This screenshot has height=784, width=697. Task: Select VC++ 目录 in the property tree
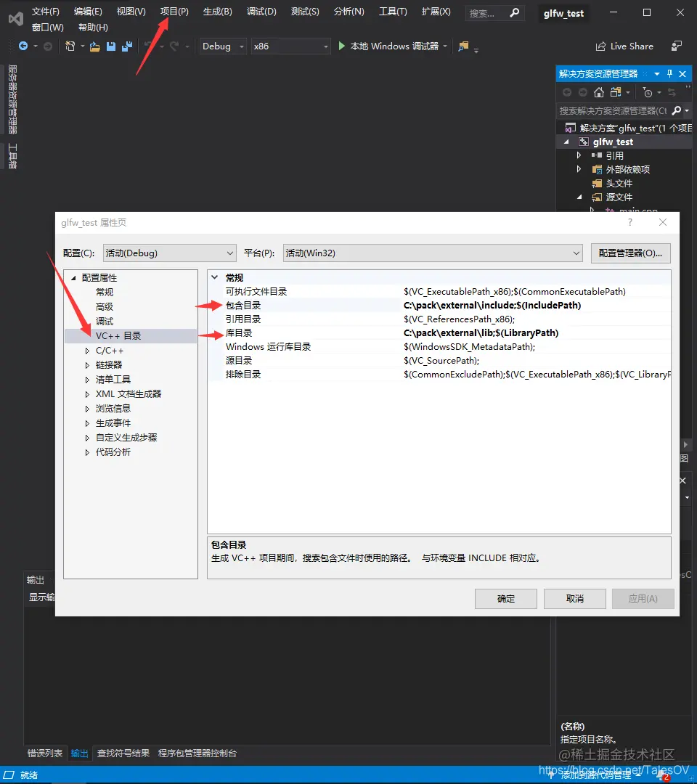click(118, 336)
